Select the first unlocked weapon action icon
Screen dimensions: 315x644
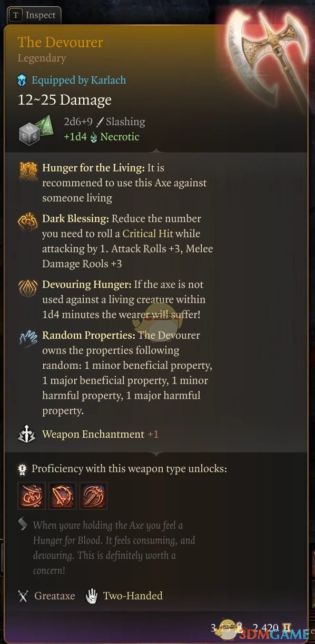[32, 496]
